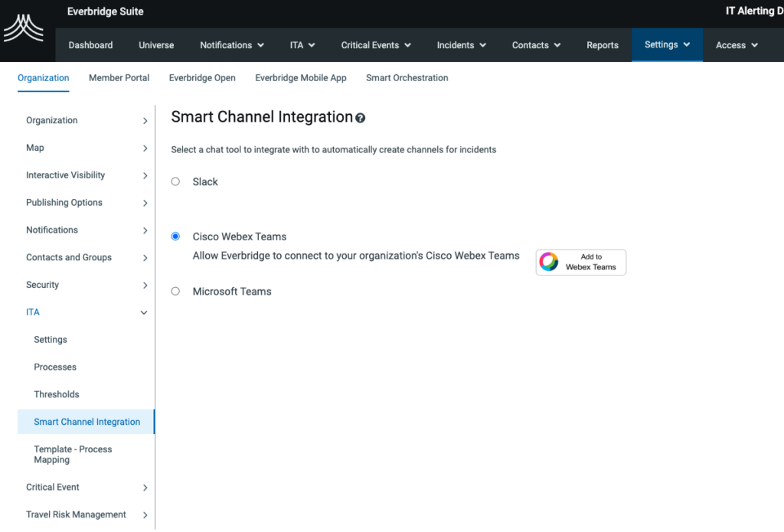Screen dimensions: 784x532
Task: Select the Cisco Webex Teams radio button
Action: [x=175, y=236]
